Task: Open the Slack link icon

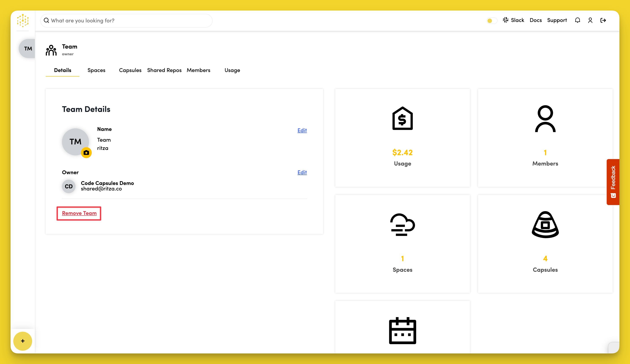Action: click(x=505, y=20)
